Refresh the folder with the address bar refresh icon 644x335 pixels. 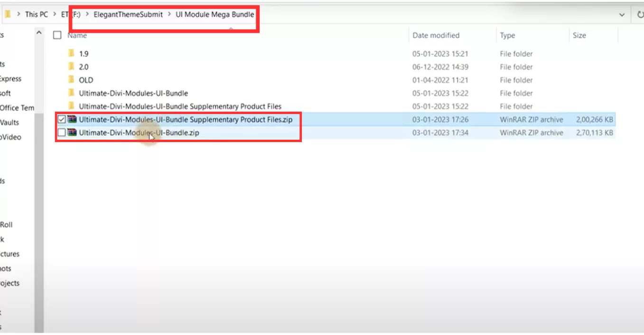tap(640, 15)
